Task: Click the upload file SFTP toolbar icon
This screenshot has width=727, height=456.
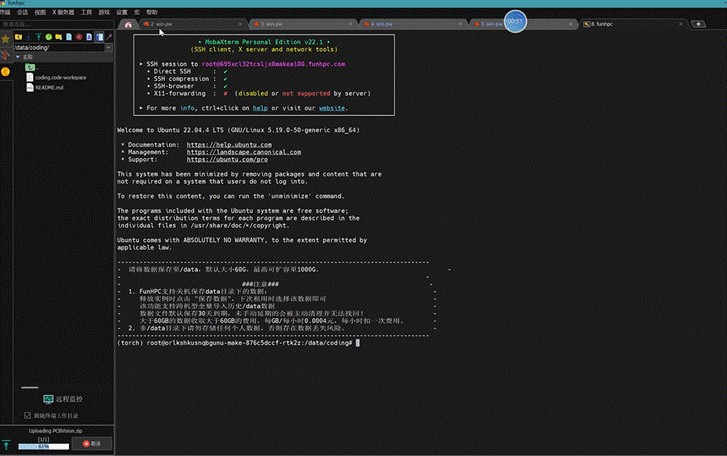Action: pyautogui.click(x=38, y=37)
